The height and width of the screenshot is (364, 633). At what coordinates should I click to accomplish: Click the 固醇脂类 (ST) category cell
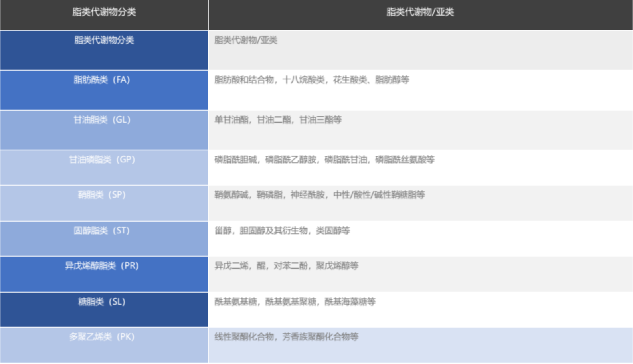point(102,231)
